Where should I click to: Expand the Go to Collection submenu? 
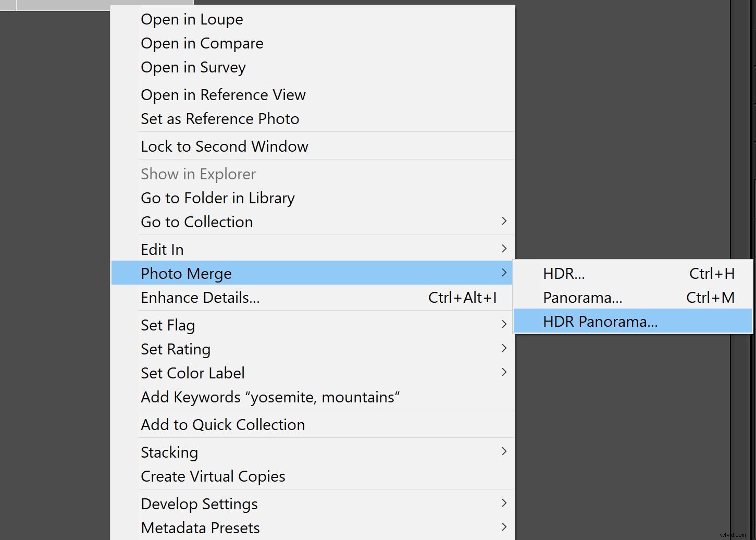[x=197, y=222]
